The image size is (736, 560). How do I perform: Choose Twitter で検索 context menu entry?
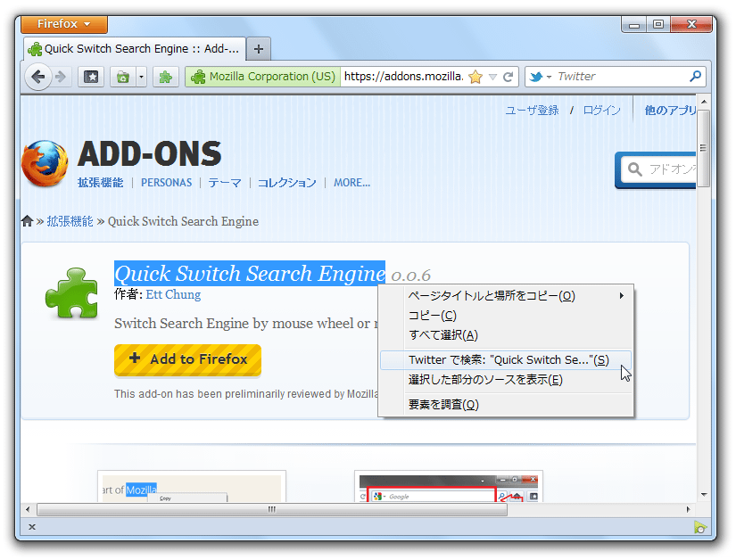(x=506, y=360)
